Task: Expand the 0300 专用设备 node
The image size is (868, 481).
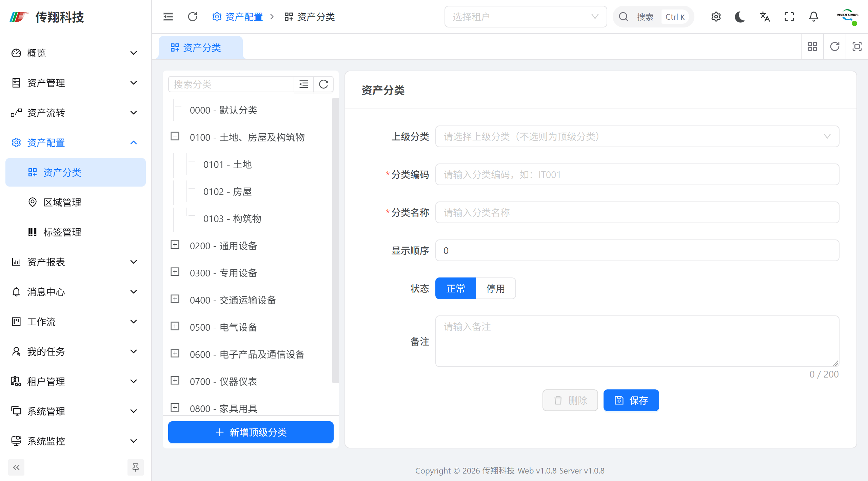Action: click(x=175, y=272)
